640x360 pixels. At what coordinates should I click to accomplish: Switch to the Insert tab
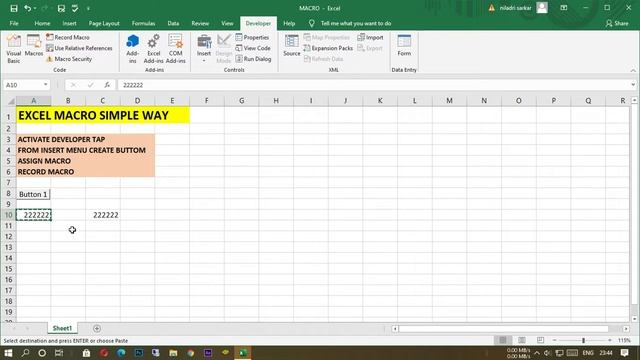(x=69, y=23)
